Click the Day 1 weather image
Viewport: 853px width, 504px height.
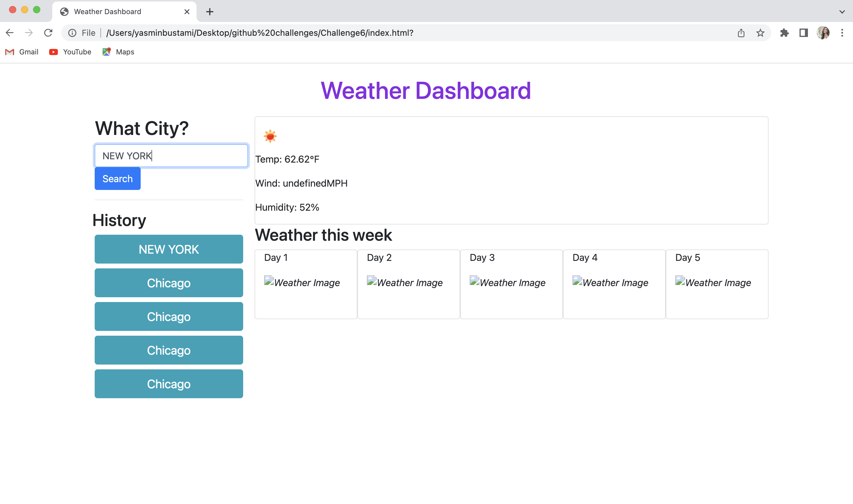pos(302,283)
